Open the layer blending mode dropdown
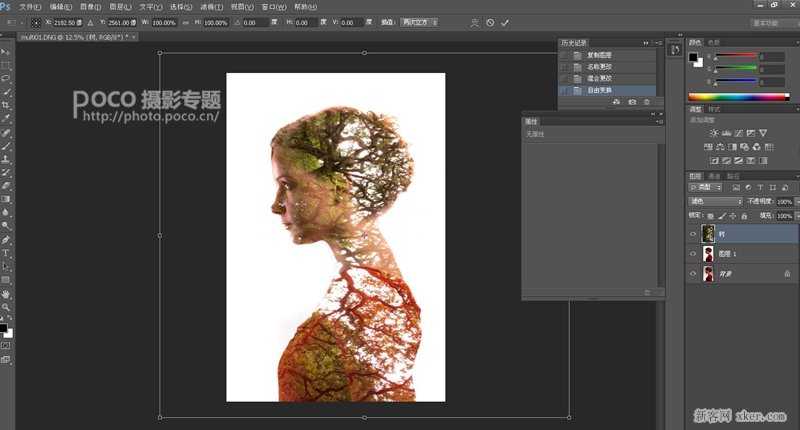The width and height of the screenshot is (800, 430). coord(716,201)
